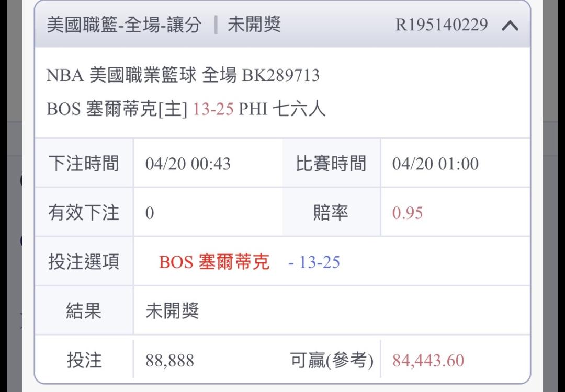565x392 pixels.
Task: Click the 未開獎 status in the header
Action: click(254, 25)
